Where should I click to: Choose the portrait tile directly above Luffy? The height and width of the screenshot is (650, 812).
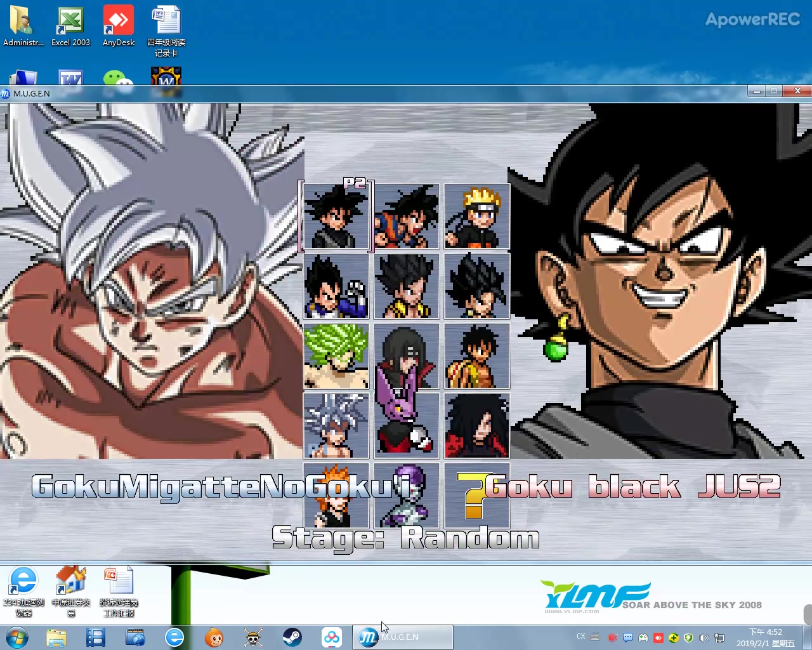(x=477, y=286)
